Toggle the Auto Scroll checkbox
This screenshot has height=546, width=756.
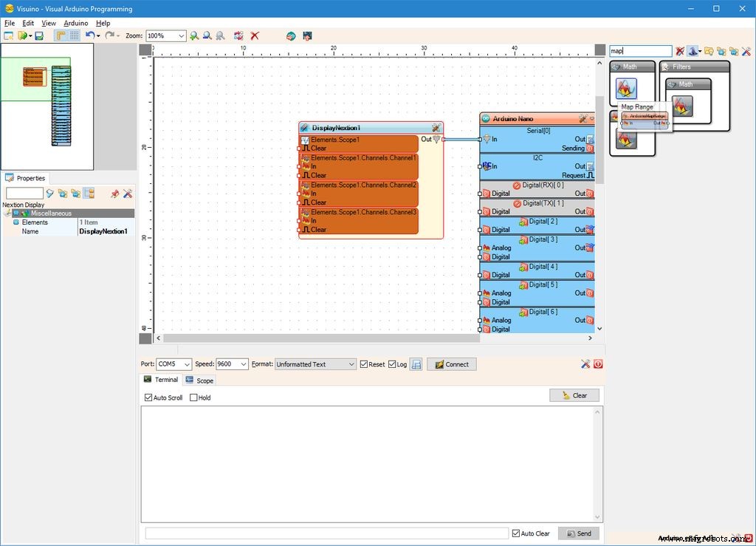click(148, 397)
